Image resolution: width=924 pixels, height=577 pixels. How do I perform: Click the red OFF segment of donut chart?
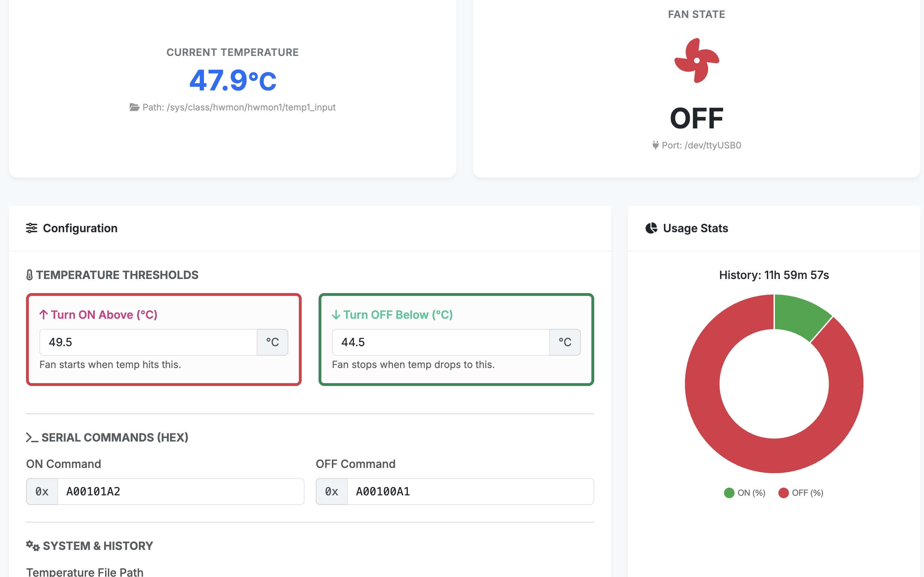coord(725,439)
